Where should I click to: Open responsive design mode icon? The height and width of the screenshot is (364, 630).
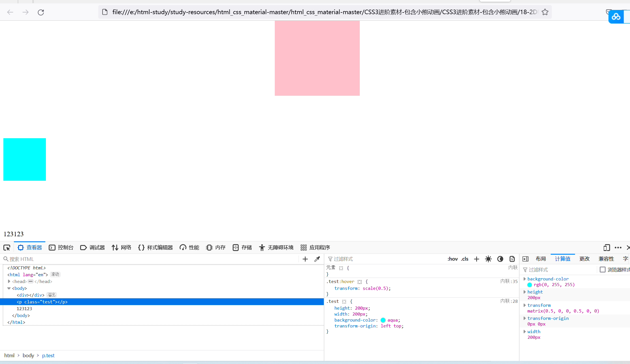click(606, 248)
